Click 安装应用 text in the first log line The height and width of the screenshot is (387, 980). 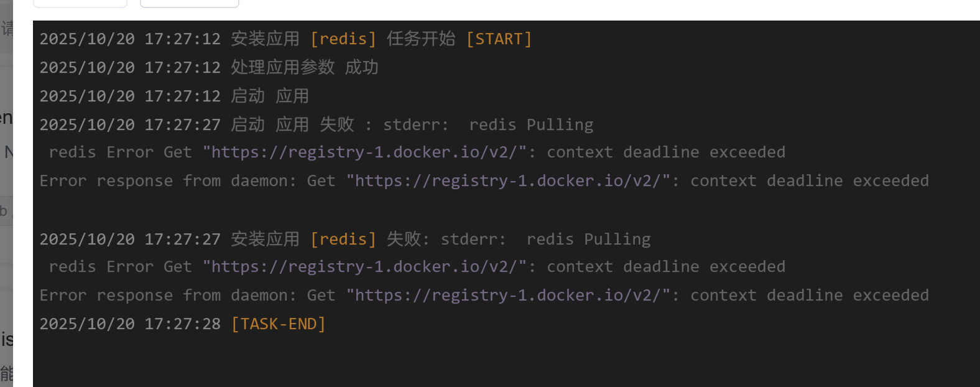tap(265, 39)
